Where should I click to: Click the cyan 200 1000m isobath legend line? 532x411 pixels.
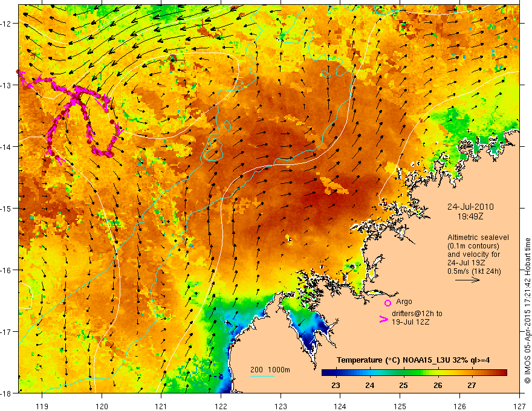262,376
